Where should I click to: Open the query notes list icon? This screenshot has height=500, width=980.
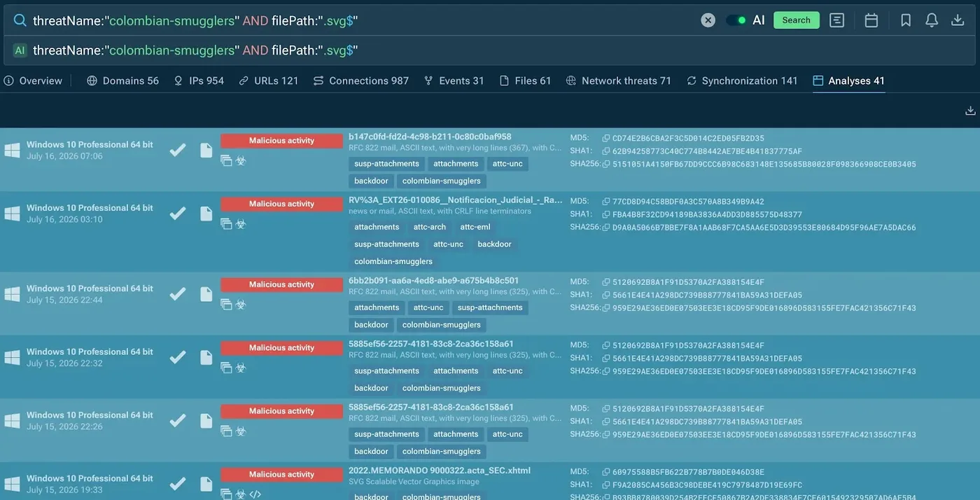pos(836,20)
